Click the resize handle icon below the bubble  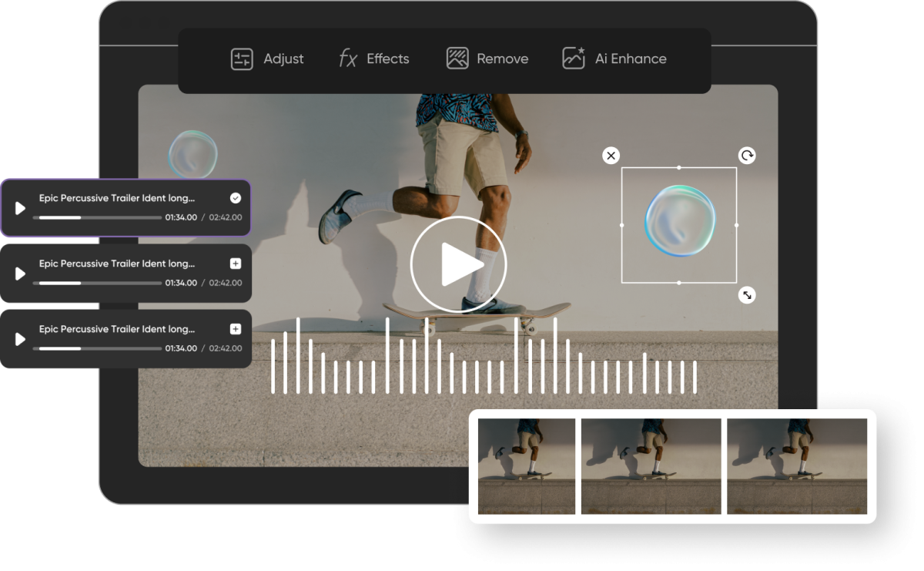click(746, 294)
